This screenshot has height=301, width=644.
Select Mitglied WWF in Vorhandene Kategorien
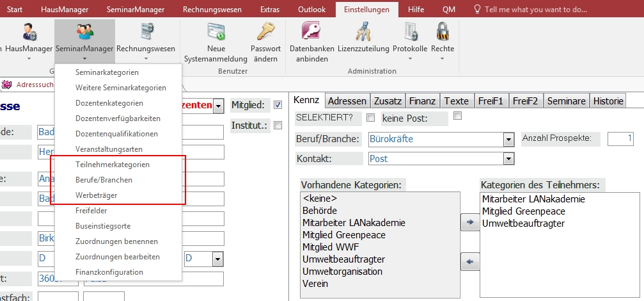pyautogui.click(x=331, y=247)
